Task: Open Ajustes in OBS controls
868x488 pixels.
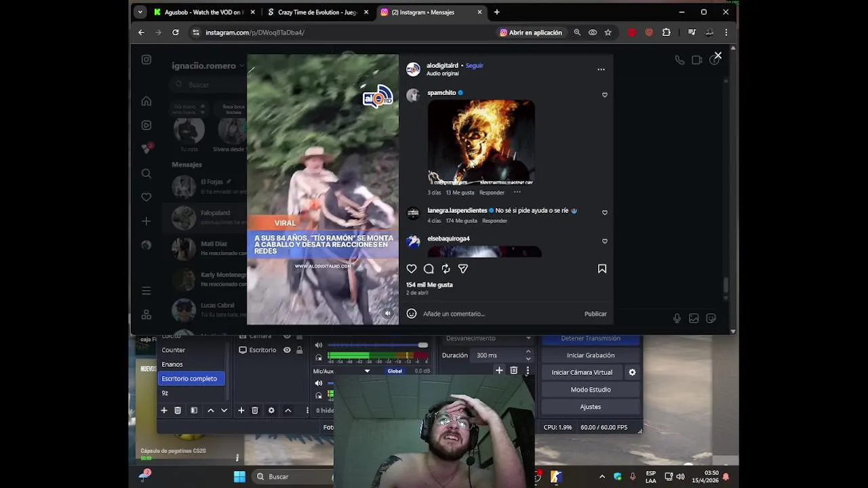Action: coord(591,407)
